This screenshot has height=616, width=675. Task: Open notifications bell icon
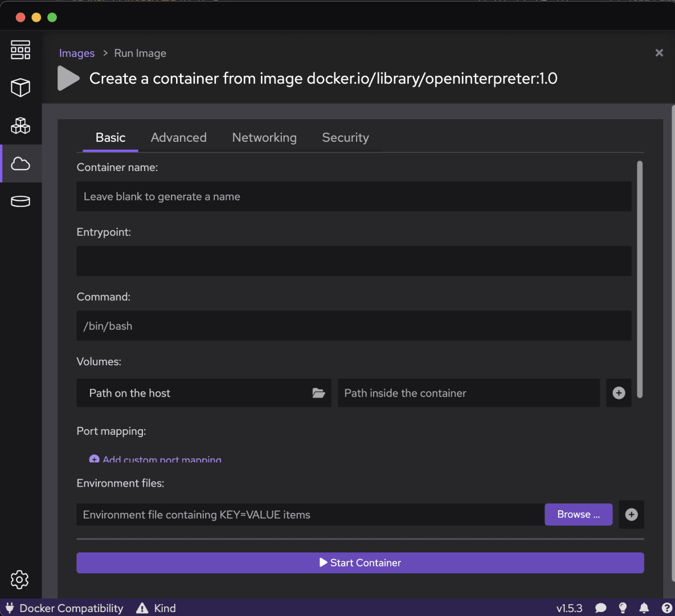[x=644, y=608]
